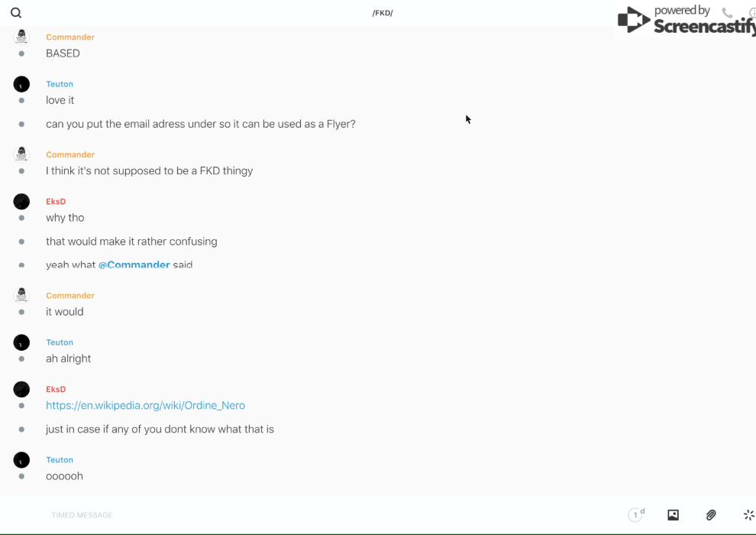Send a ping with the burst icon
The width and height of the screenshot is (756, 535).
tap(748, 515)
